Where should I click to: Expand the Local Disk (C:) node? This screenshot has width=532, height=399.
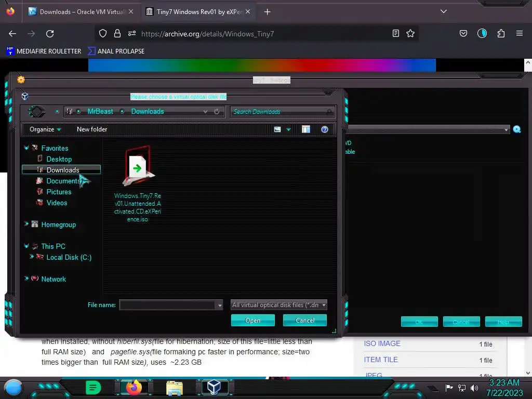click(31, 257)
